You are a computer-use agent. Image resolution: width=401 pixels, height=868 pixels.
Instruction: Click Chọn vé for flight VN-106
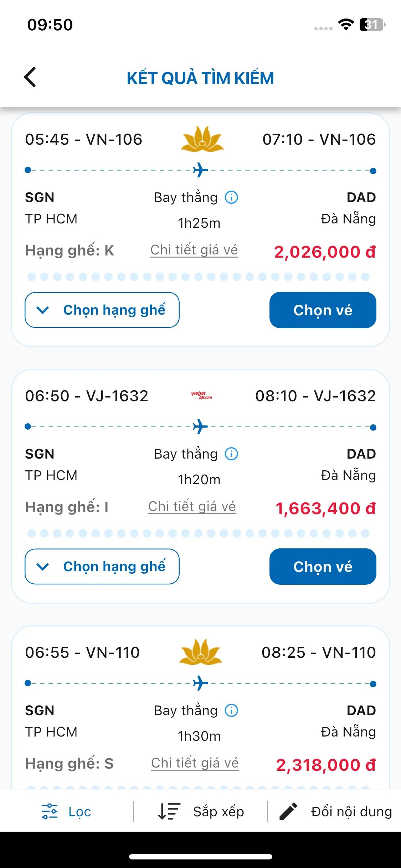[x=323, y=310]
